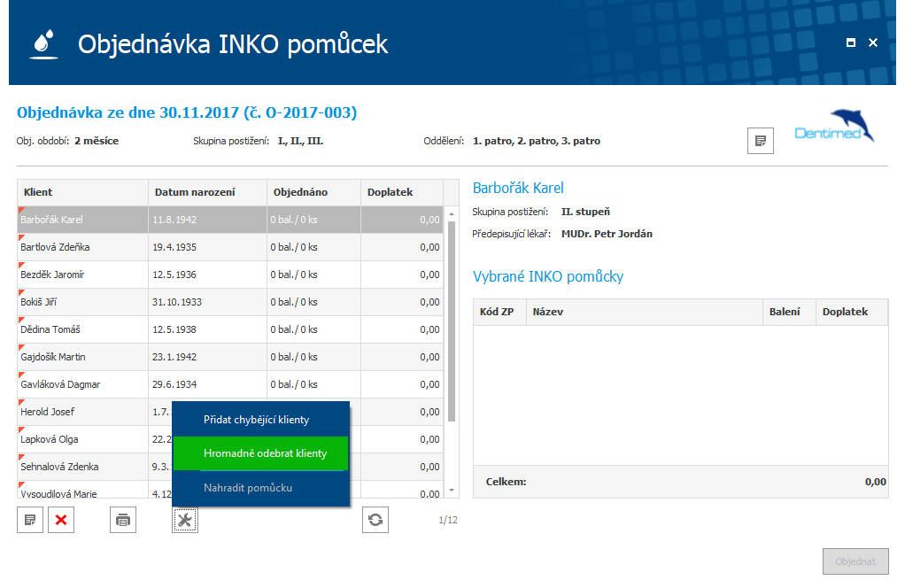The width and height of the screenshot is (905, 588).
Task: Click the edit note icon below the client list
Action: 30,520
